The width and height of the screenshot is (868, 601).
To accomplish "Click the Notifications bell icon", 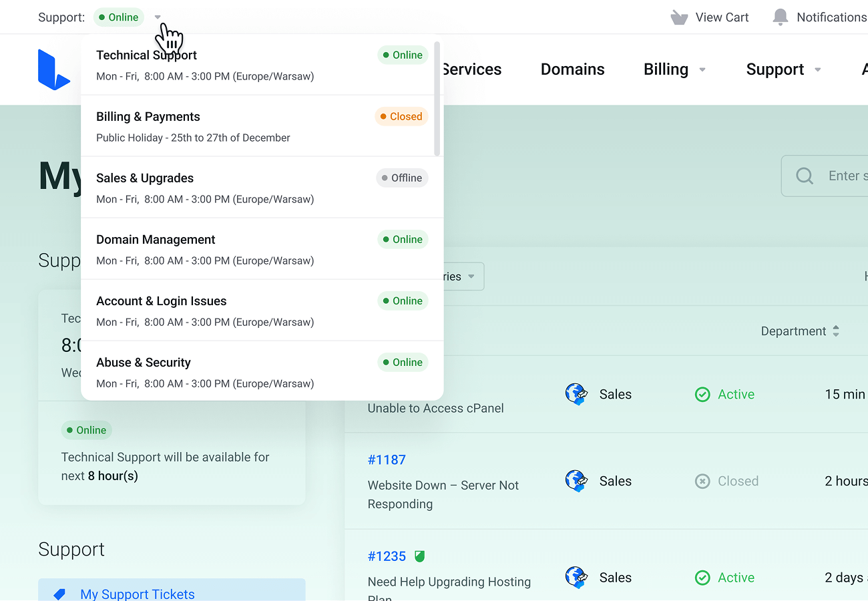I will click(780, 17).
